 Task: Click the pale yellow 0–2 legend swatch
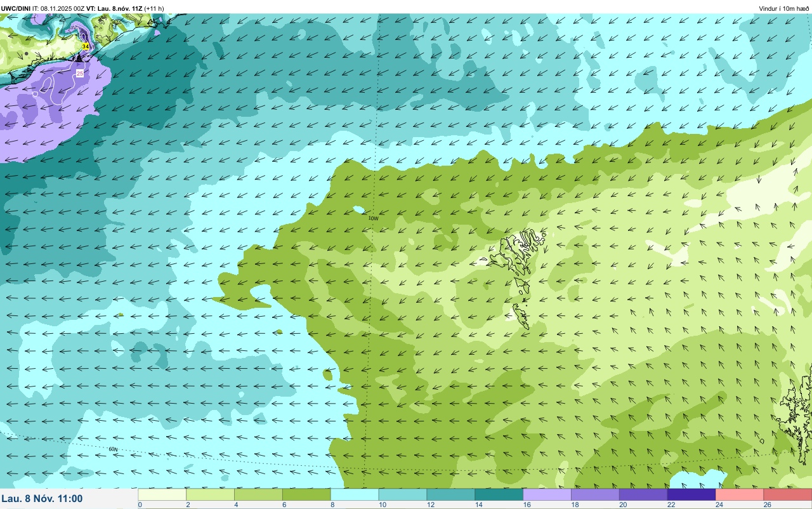[162, 494]
